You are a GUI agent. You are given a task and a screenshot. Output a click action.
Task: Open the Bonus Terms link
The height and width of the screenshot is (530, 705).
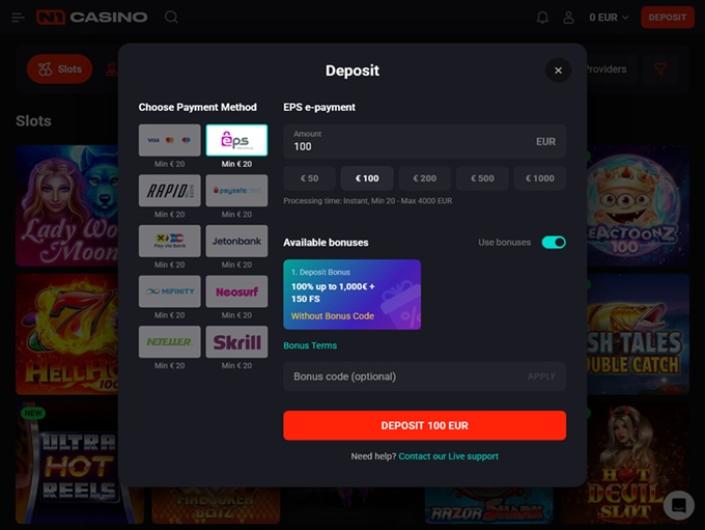click(310, 345)
